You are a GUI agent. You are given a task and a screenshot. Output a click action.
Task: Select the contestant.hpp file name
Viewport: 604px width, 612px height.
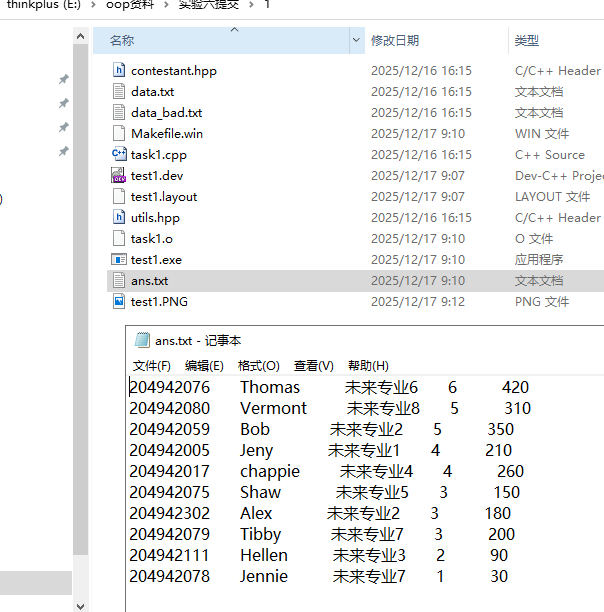[x=174, y=71]
